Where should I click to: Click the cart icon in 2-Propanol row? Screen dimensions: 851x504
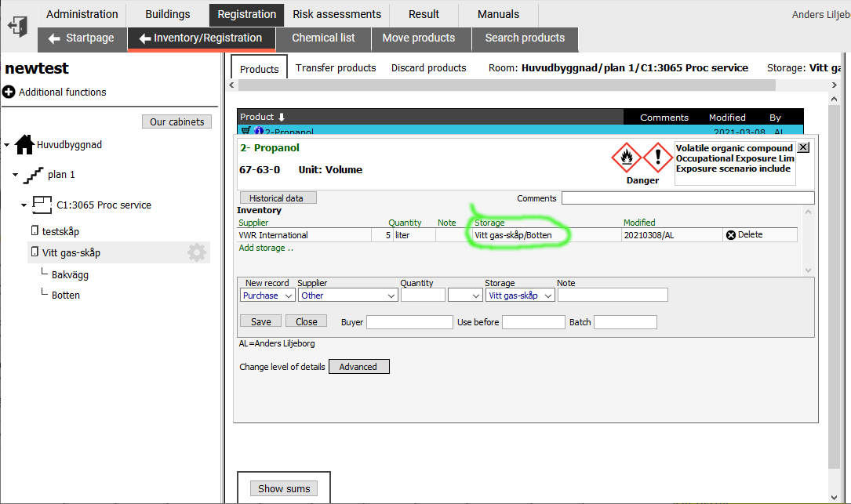[245, 130]
